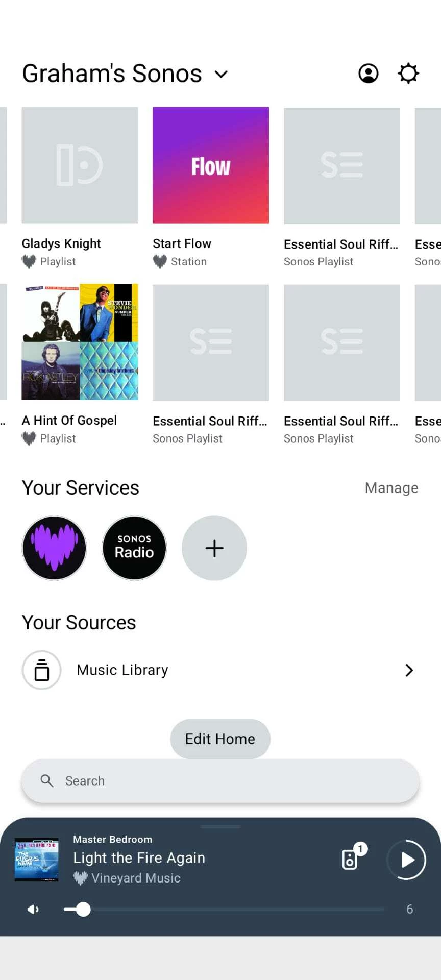Select the Gladys Knight playlist tile

pos(80,165)
